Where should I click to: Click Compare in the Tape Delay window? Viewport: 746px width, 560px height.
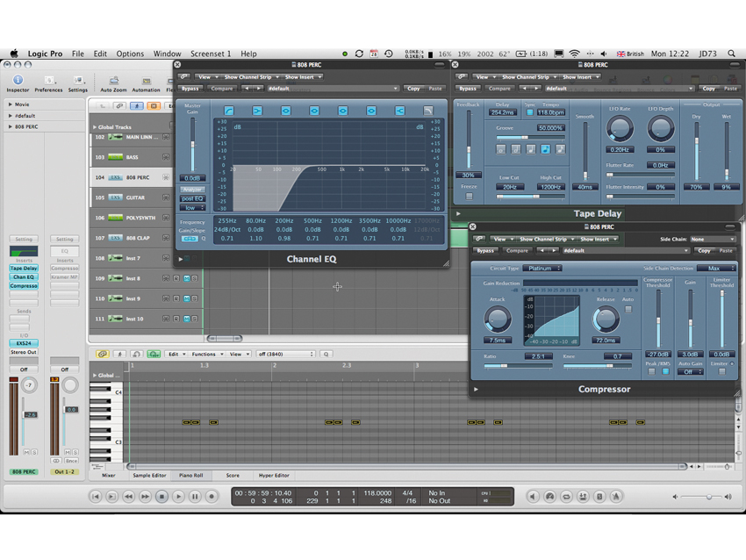click(499, 89)
